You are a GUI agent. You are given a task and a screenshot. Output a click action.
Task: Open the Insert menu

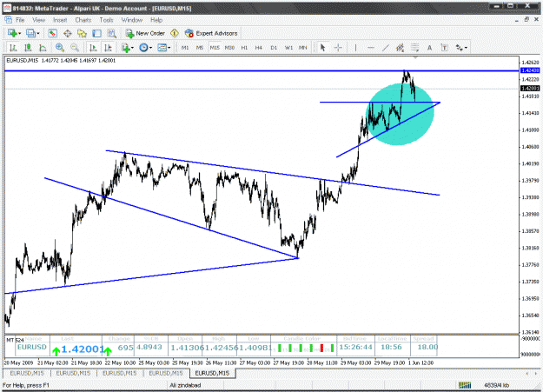(x=60, y=20)
